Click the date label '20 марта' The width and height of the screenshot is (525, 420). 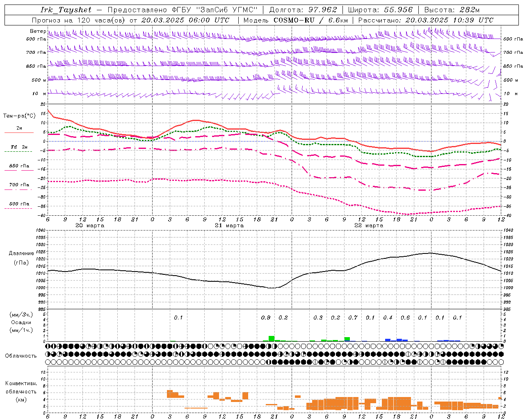pyautogui.click(x=90, y=226)
